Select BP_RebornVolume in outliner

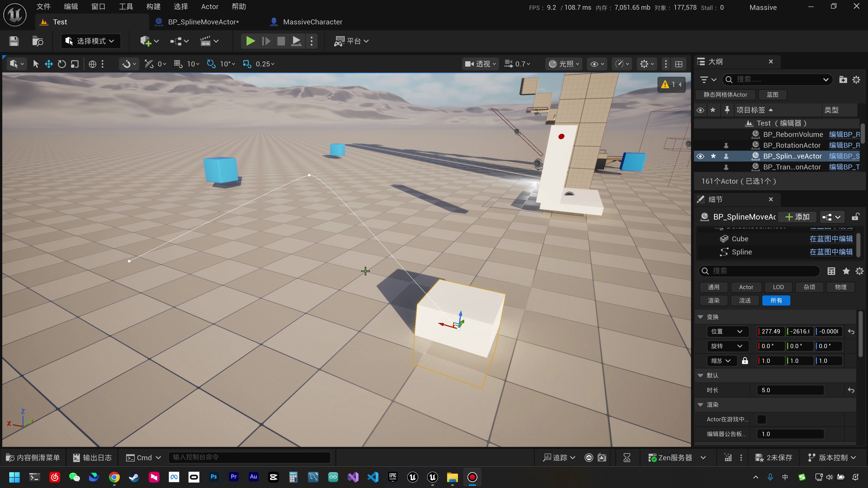793,134
